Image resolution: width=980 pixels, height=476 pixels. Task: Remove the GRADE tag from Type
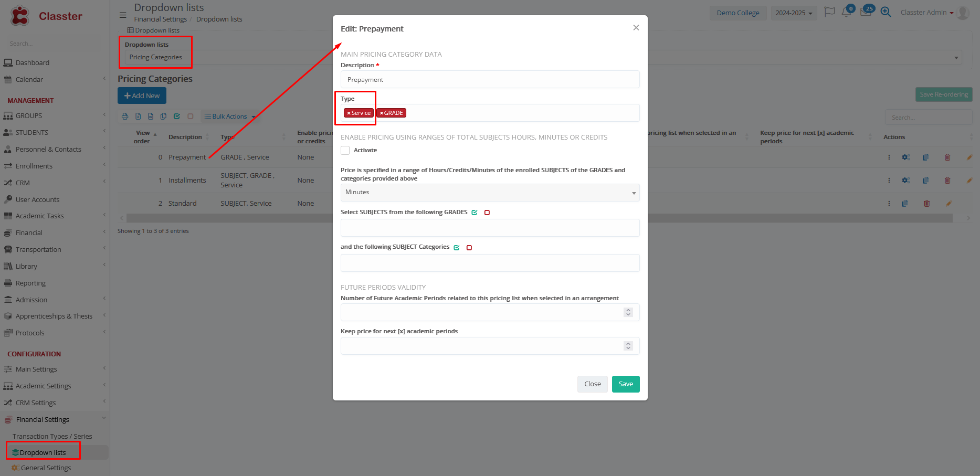click(382, 113)
